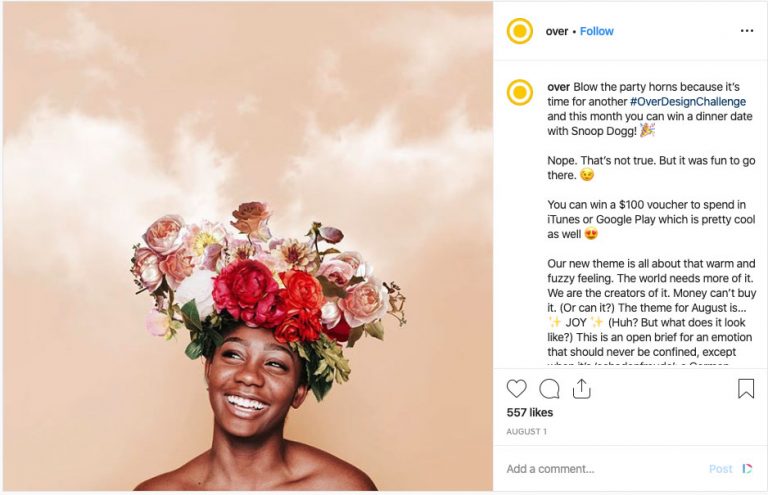Follow the over account
Screen dimensions: 768x495
pos(597,31)
